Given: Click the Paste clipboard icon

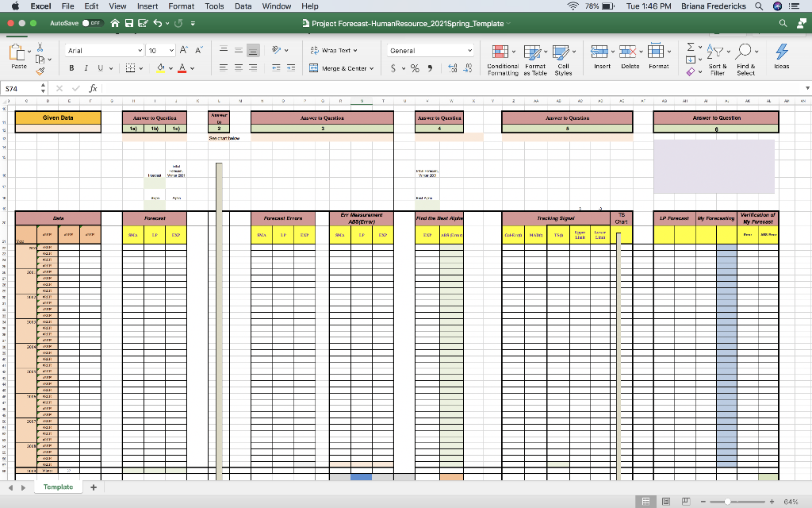Looking at the screenshot, I should point(17,52).
